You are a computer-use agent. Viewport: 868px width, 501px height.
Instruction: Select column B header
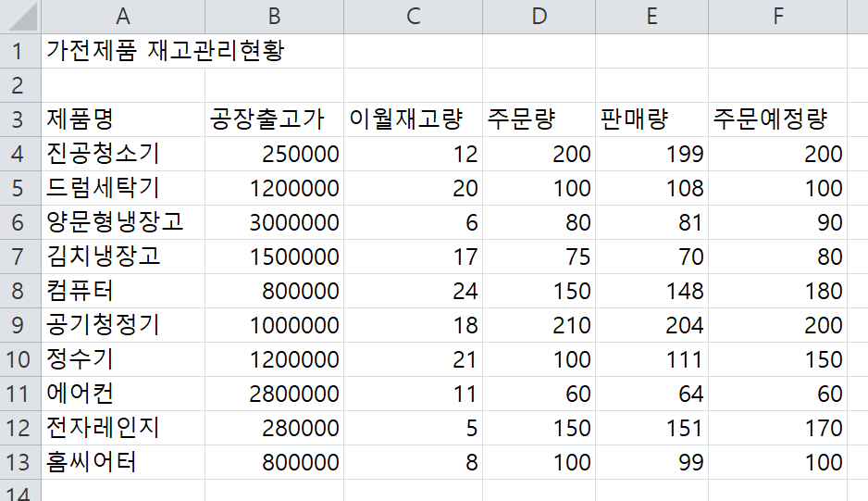(x=274, y=17)
